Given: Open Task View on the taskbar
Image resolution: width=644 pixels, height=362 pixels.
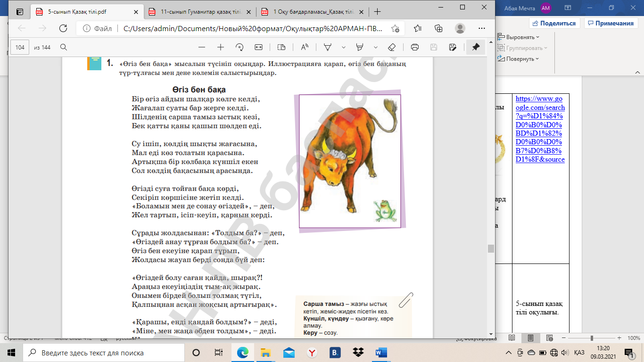Looking at the screenshot, I should [x=218, y=353].
